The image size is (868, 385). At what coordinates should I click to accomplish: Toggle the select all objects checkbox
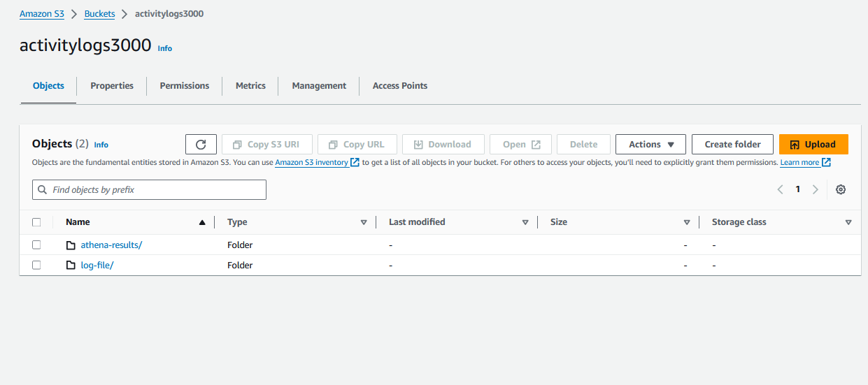tap(36, 222)
